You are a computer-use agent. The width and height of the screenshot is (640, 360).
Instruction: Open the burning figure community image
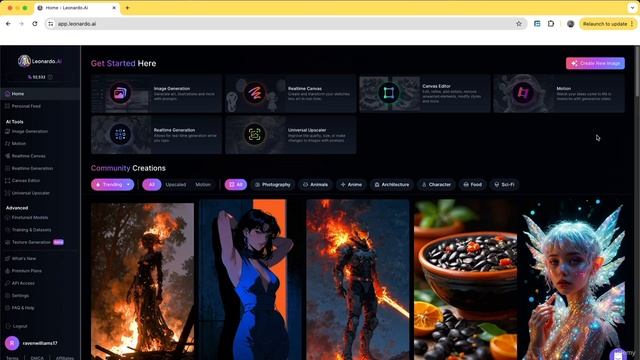coord(142,282)
